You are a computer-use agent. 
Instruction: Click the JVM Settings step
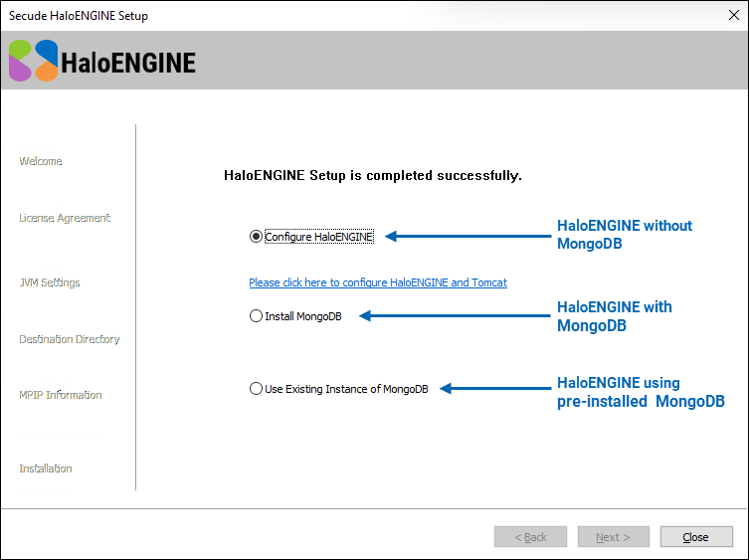coord(50,282)
